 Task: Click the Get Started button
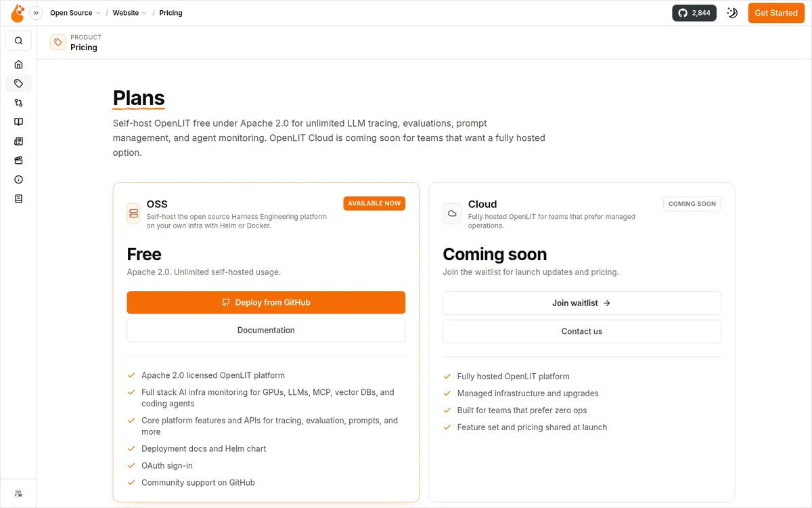click(x=776, y=13)
